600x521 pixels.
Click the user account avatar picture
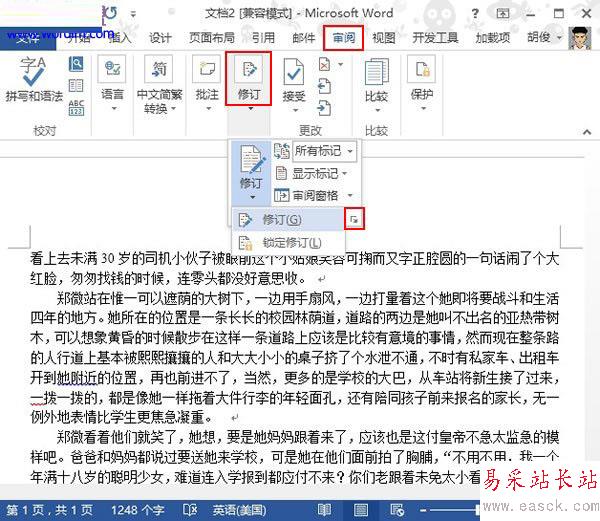point(580,38)
